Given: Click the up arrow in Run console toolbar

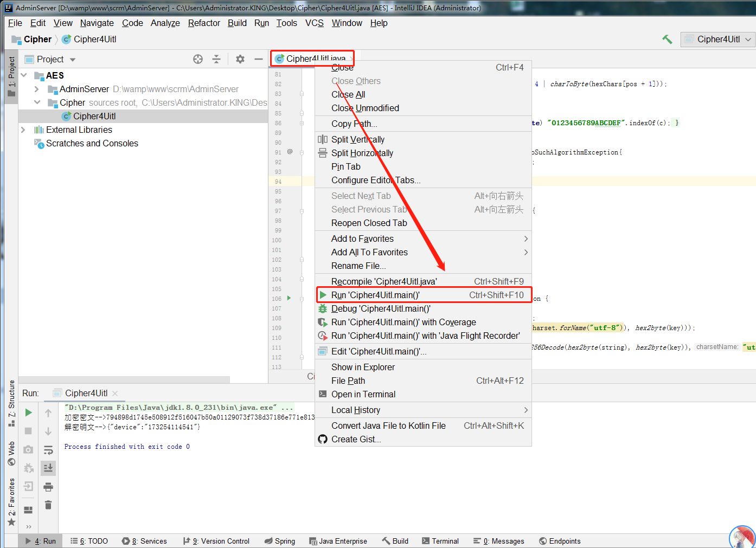Looking at the screenshot, I should [48, 413].
